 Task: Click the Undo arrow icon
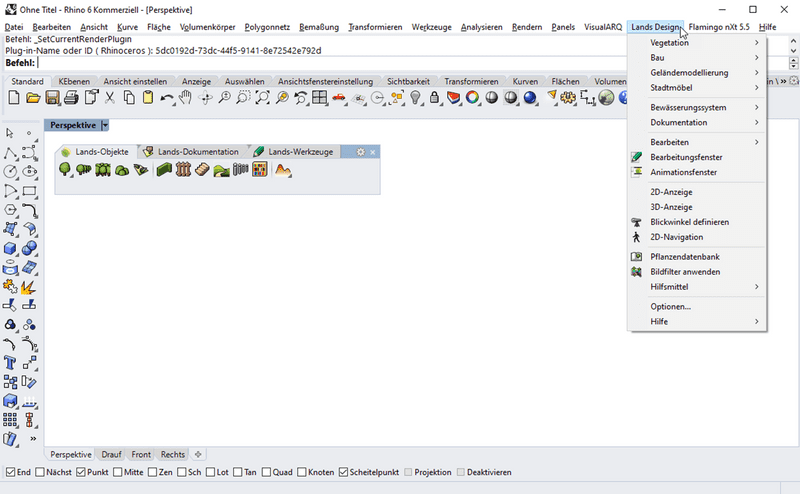(x=166, y=97)
